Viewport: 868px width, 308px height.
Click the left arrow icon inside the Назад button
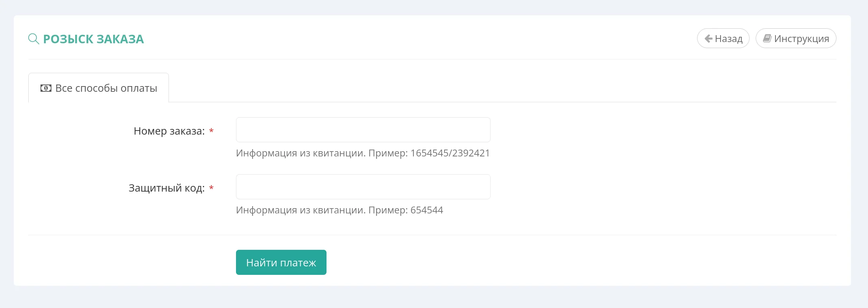[x=708, y=38]
